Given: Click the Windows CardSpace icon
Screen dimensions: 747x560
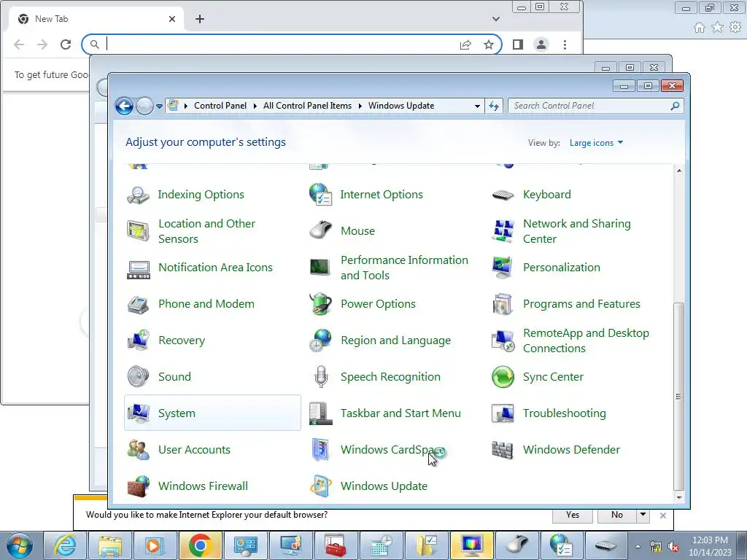Looking at the screenshot, I should pyautogui.click(x=321, y=450).
